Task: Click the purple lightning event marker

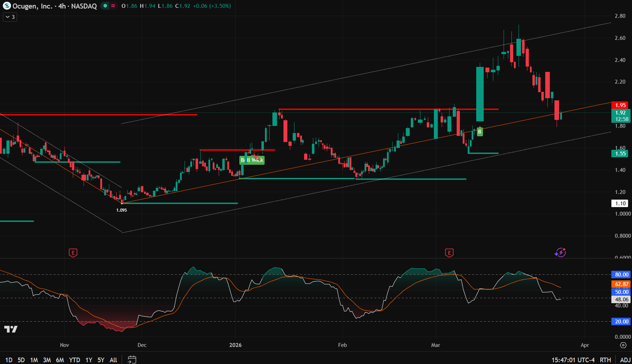Action: click(560, 252)
